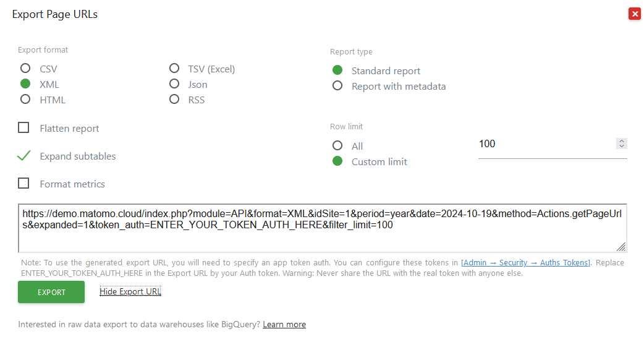
Task: Enable Format metrics checkbox
Action: 24,184
